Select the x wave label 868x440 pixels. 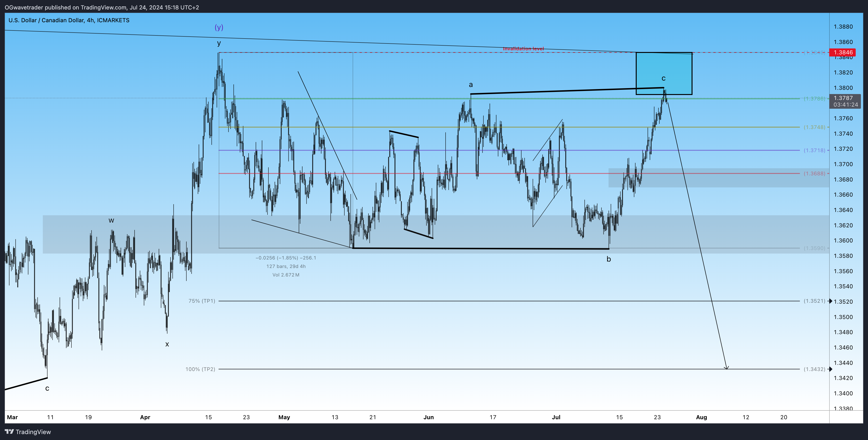click(167, 344)
